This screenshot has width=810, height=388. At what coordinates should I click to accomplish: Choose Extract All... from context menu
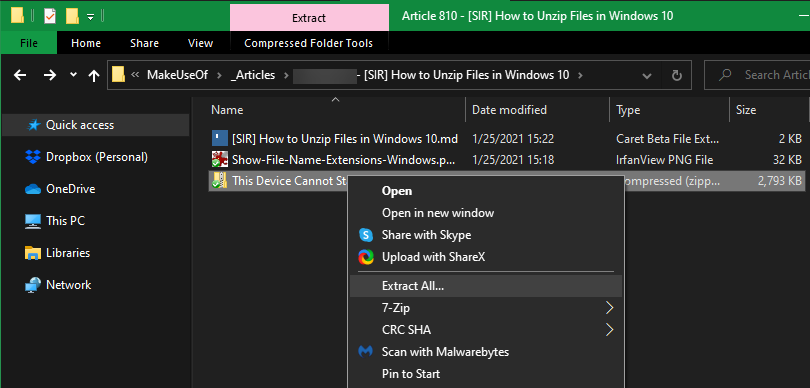click(x=486, y=286)
